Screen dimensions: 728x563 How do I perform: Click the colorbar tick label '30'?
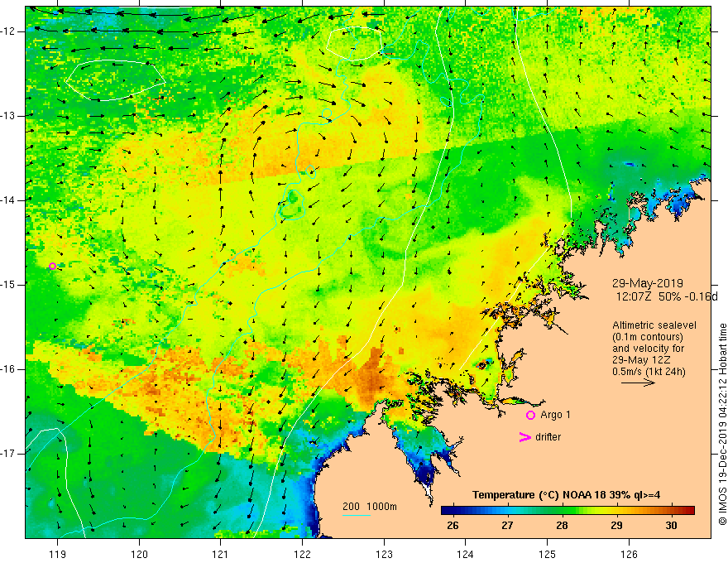[671, 526]
